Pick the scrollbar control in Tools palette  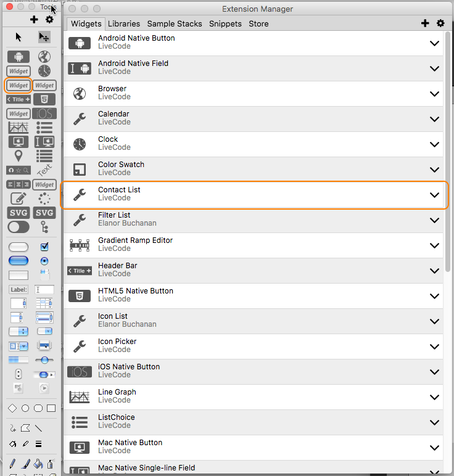coord(44,375)
